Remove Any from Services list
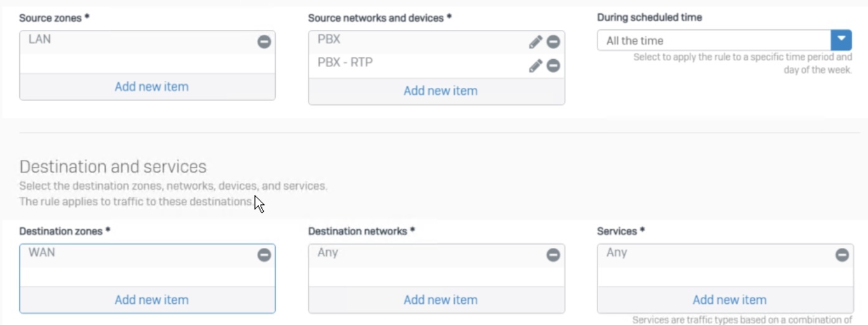 tap(842, 255)
